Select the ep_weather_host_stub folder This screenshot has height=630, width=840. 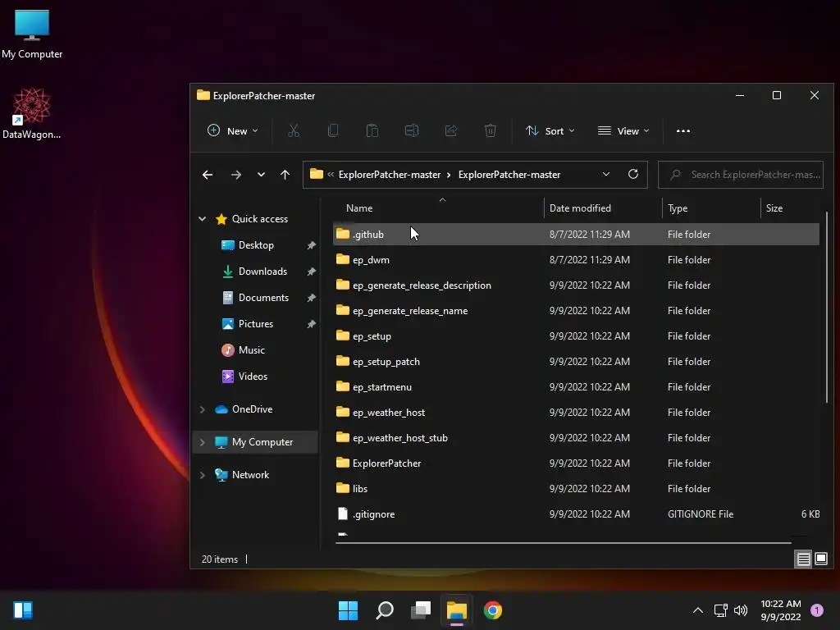(x=576, y=438)
